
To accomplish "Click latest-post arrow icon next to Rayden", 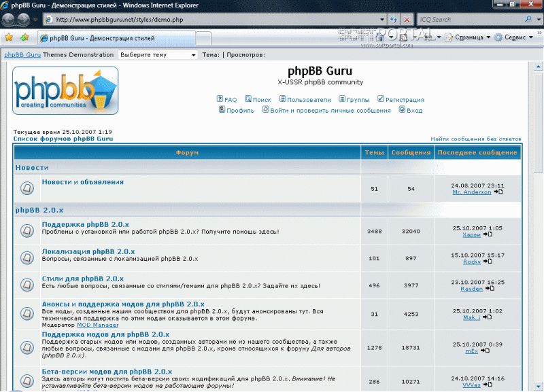I will point(490,288).
